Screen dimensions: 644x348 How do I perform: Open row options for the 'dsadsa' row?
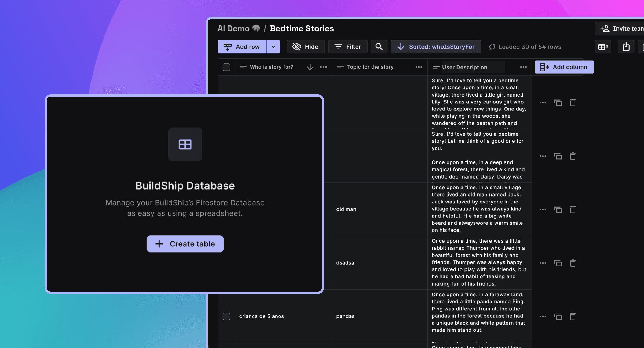point(543,263)
